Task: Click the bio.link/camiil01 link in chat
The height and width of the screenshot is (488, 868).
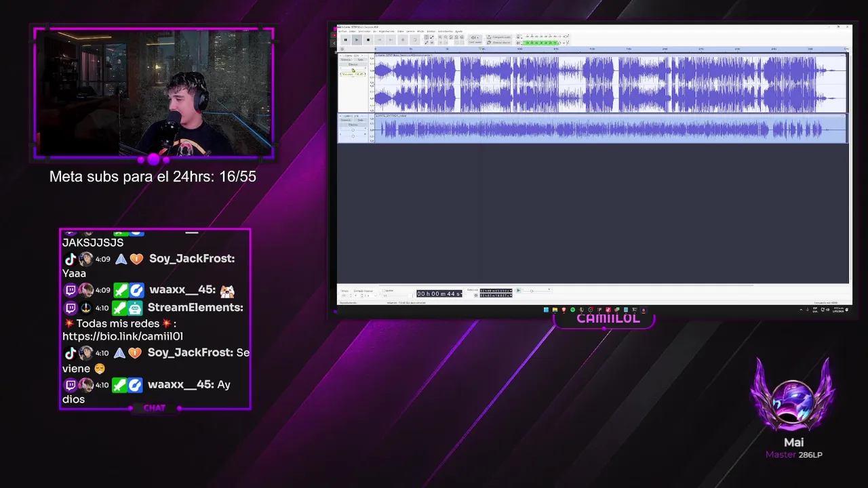Action: click(x=123, y=336)
